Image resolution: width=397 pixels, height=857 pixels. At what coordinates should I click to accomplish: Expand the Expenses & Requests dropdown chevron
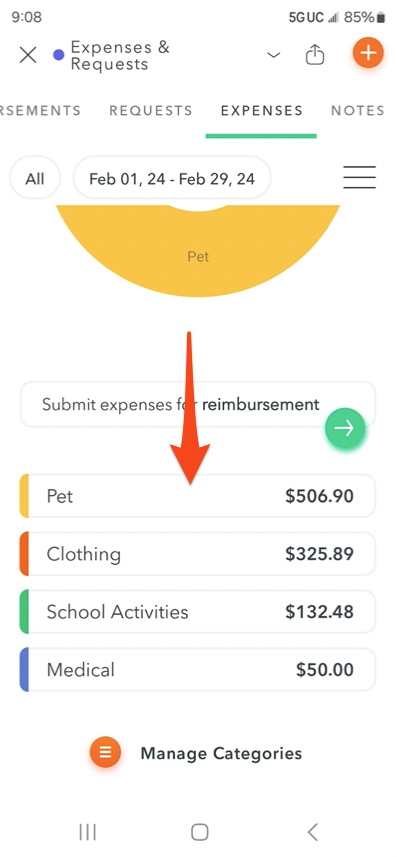click(273, 55)
